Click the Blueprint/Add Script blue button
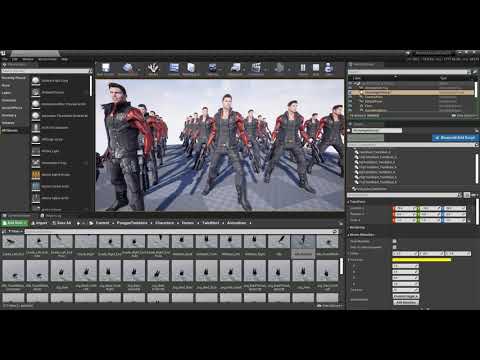 [455, 137]
